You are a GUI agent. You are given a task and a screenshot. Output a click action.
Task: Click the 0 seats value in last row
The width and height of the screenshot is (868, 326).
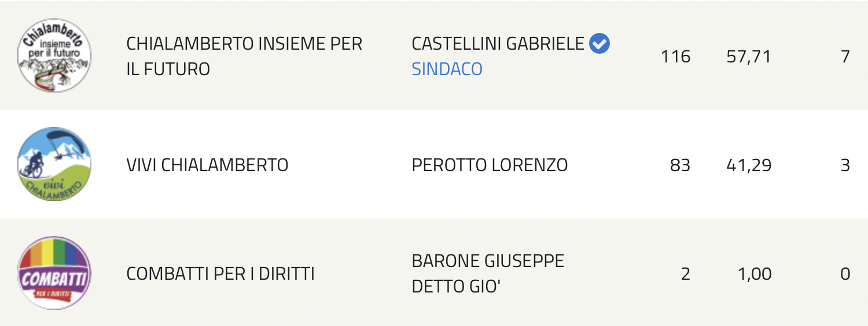pyautogui.click(x=845, y=273)
